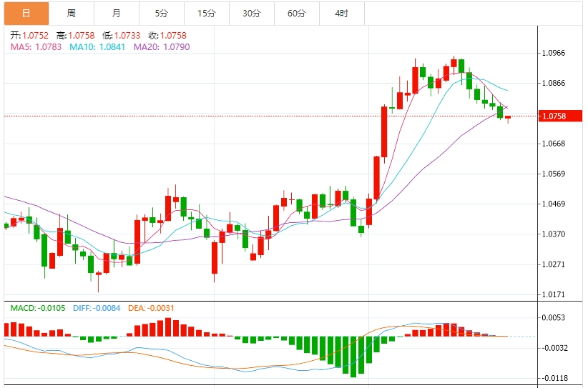Open the 5分 five-minute chart tab

[x=161, y=14]
